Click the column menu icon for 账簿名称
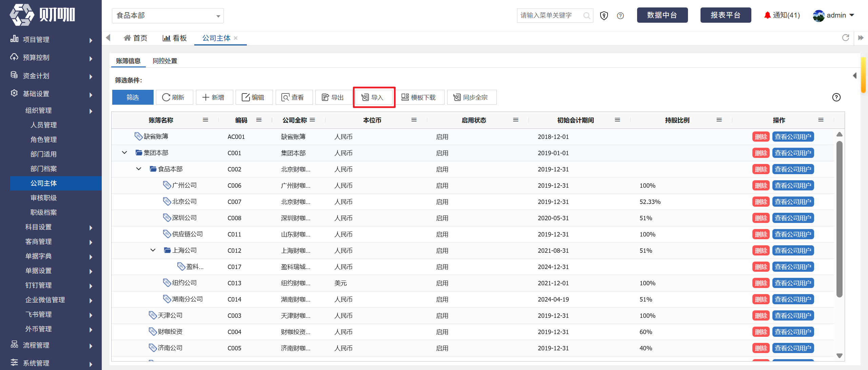 click(205, 120)
